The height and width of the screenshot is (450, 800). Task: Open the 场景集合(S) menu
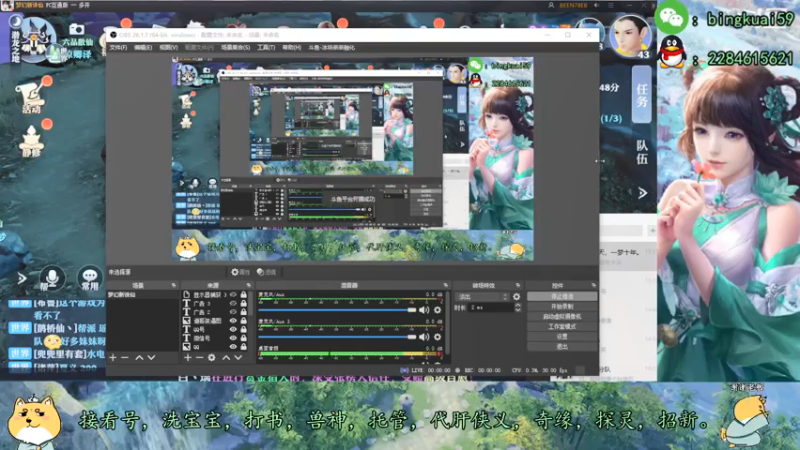pos(235,47)
